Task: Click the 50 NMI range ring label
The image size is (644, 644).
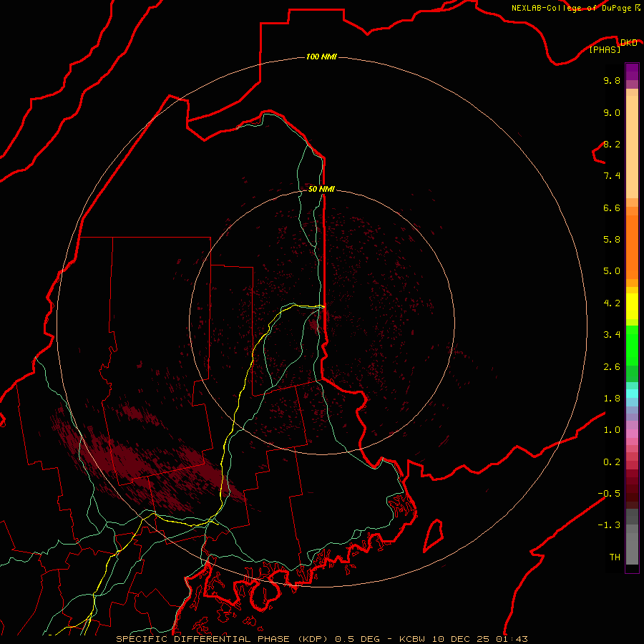Action: 321,189
